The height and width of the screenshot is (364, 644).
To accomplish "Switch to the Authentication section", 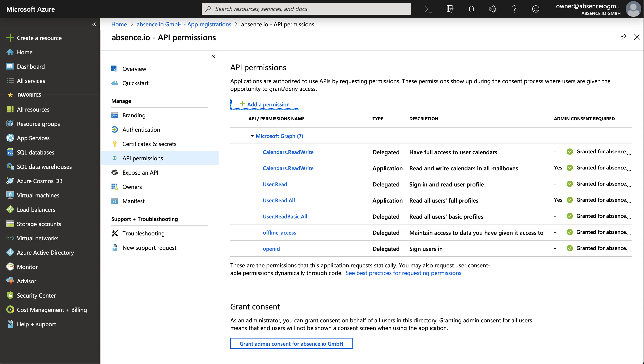I will [141, 129].
